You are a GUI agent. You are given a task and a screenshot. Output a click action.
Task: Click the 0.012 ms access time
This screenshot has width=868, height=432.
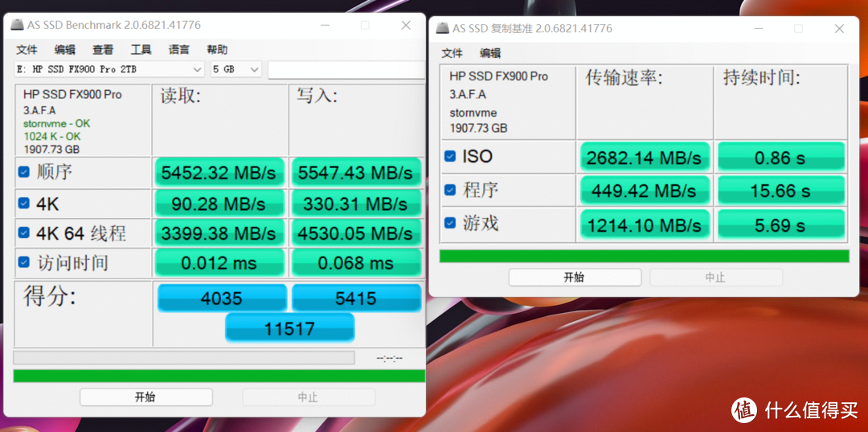point(219,262)
